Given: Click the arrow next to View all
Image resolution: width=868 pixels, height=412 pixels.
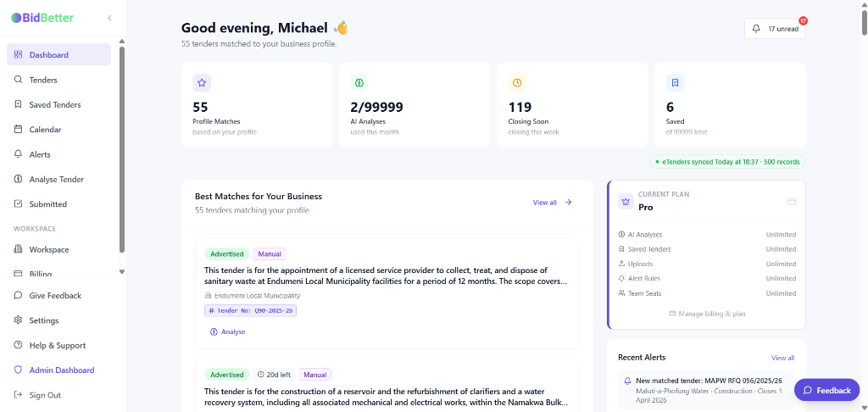Looking at the screenshot, I should coord(569,203).
